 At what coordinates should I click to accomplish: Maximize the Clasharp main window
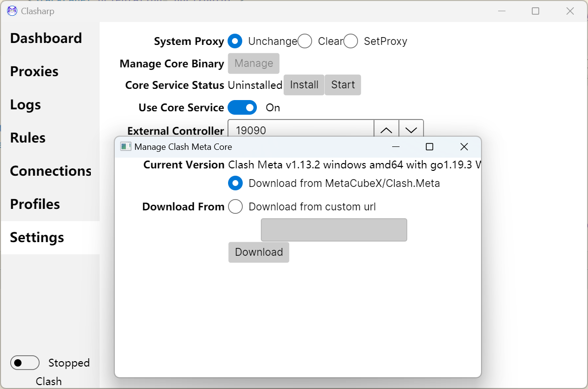click(x=535, y=11)
